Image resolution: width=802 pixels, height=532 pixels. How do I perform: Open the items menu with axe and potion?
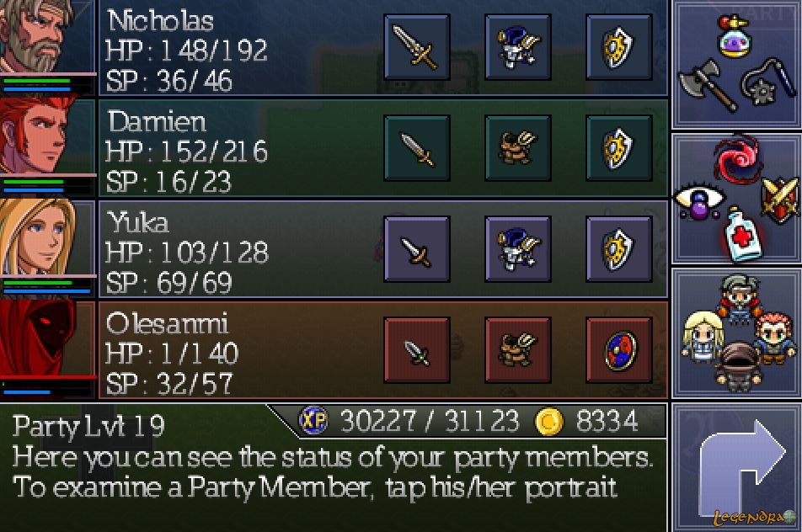(x=736, y=64)
